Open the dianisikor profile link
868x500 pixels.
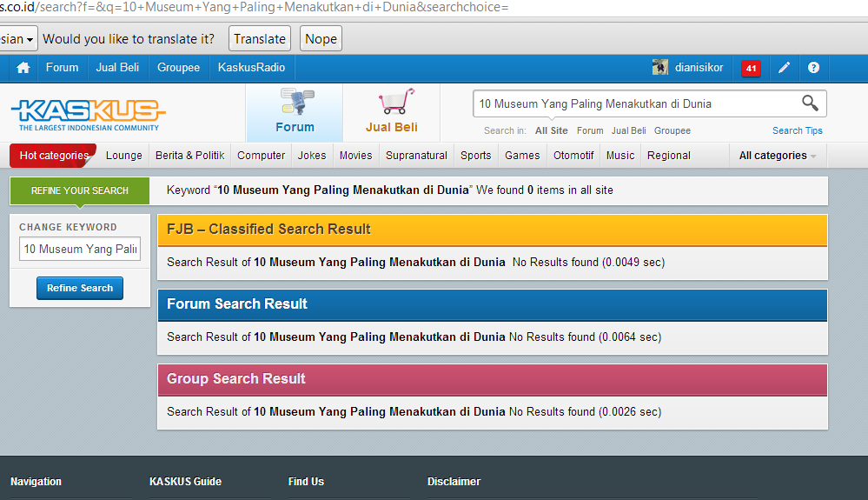tap(699, 68)
